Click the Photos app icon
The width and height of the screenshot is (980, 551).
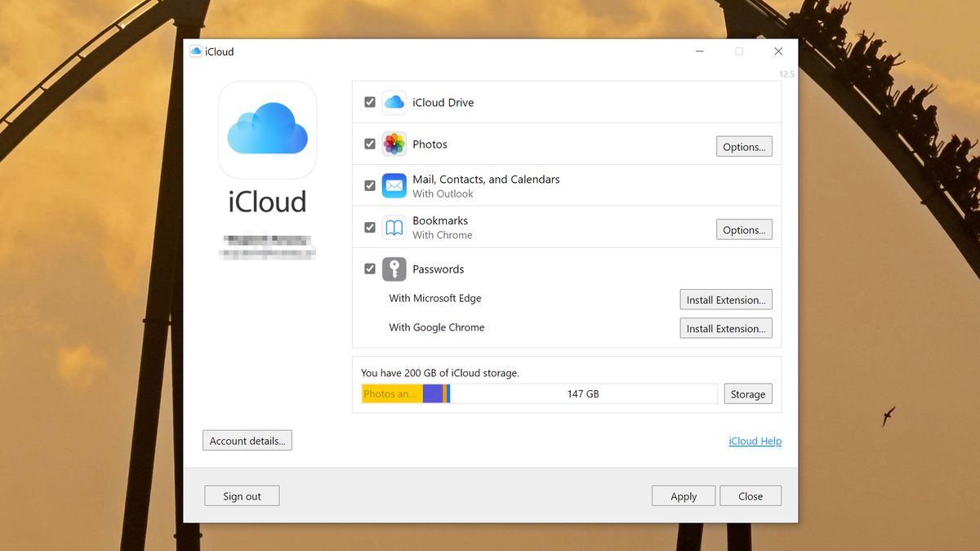point(394,144)
